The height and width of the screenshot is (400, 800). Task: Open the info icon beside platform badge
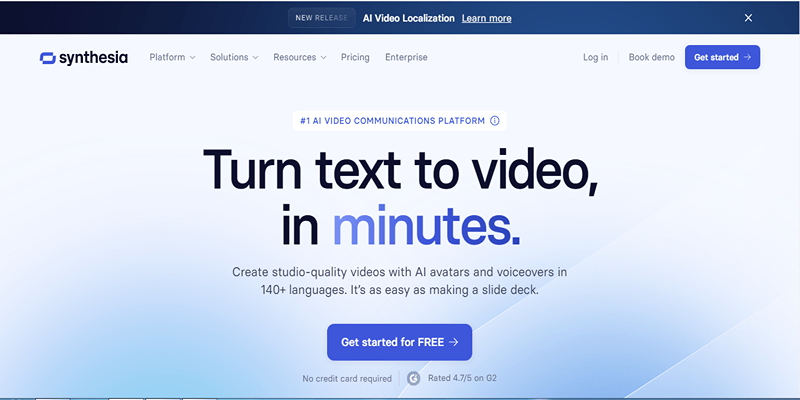494,121
